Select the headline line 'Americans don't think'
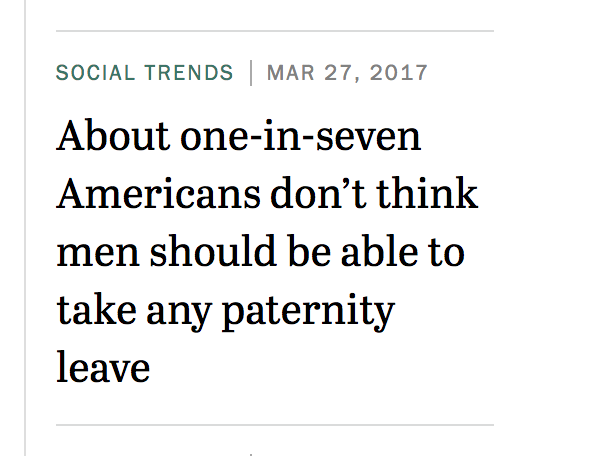 (x=267, y=193)
